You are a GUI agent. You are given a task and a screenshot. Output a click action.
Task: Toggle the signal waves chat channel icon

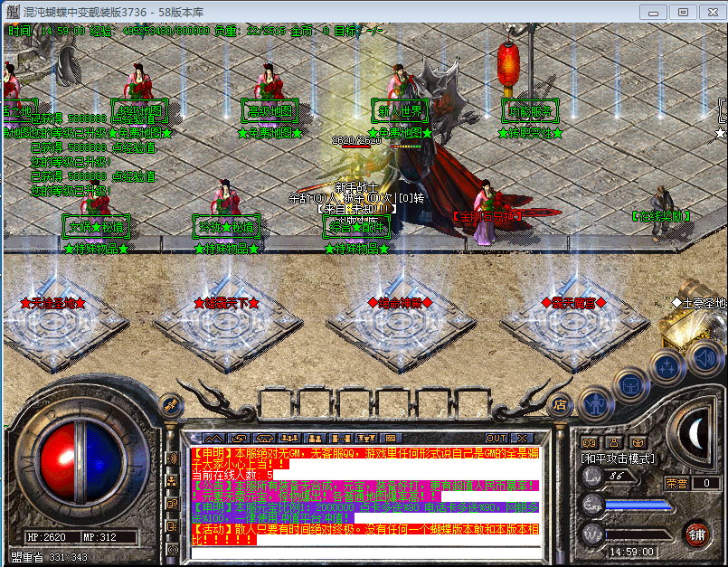click(x=172, y=550)
